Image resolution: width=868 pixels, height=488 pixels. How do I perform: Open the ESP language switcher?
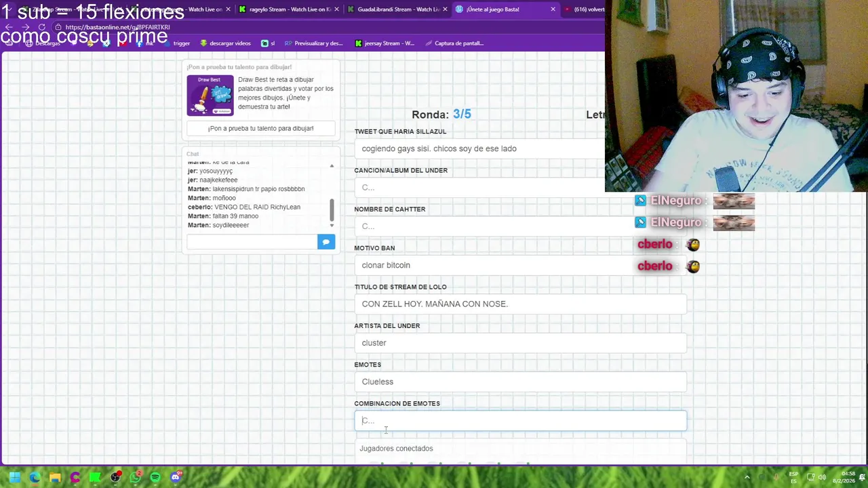(793, 477)
